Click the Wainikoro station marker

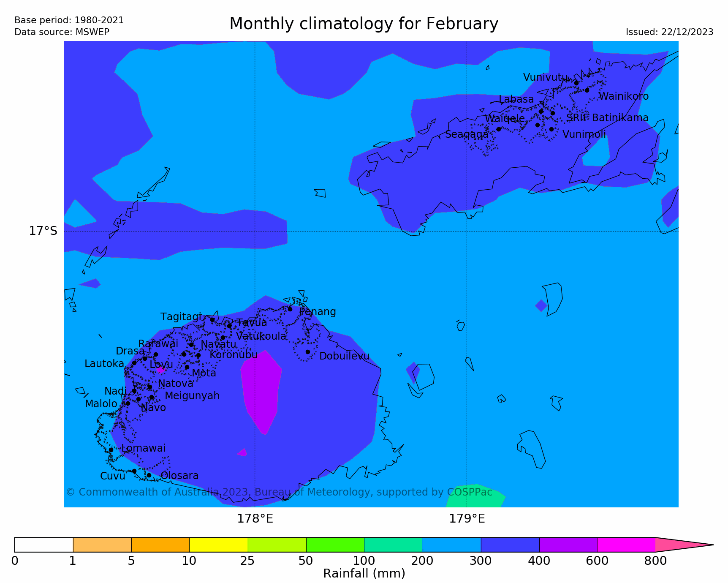point(587,90)
